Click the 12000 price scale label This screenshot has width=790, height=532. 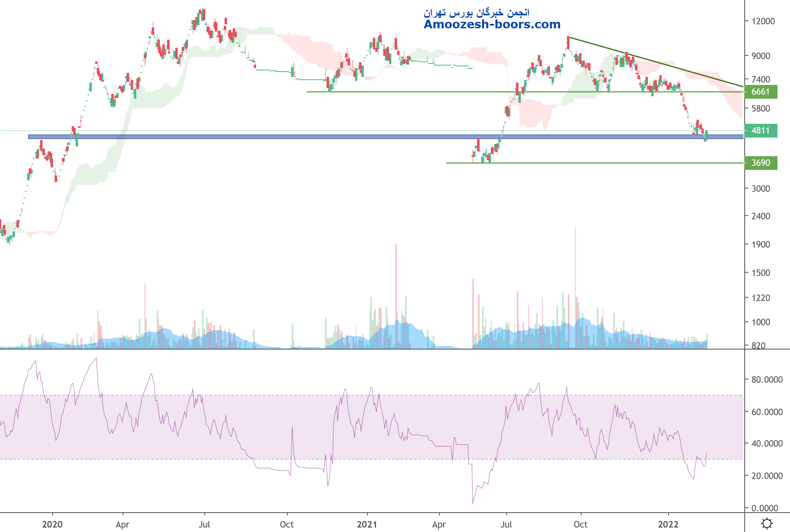click(763, 21)
